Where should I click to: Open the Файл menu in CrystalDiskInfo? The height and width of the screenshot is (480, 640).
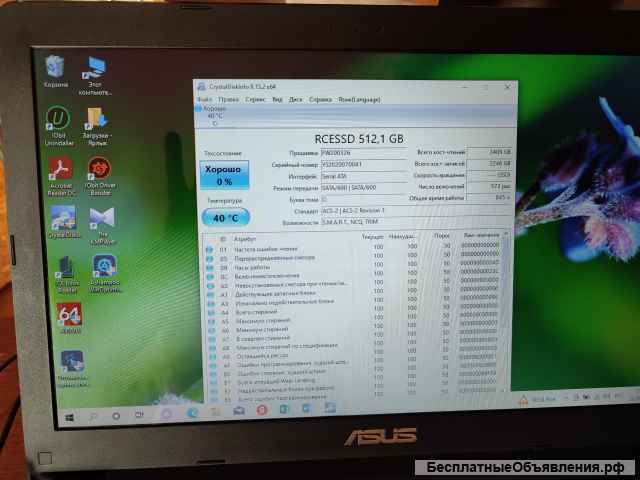[x=204, y=99]
